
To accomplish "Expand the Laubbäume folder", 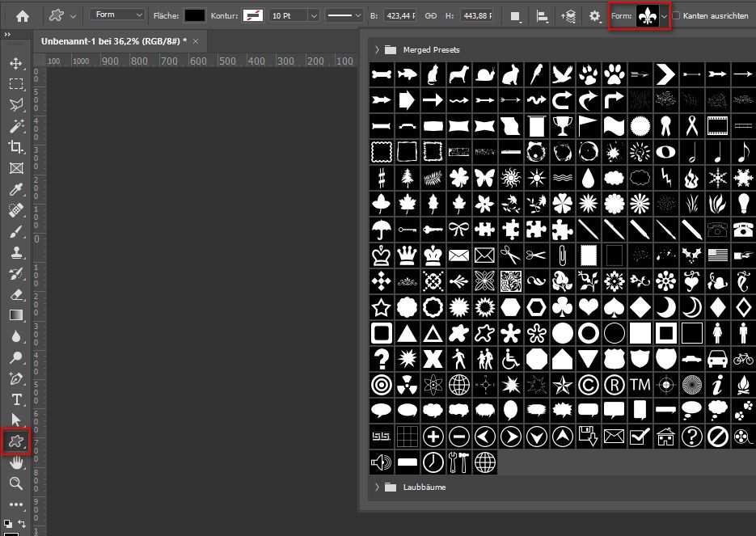I will 377,487.
